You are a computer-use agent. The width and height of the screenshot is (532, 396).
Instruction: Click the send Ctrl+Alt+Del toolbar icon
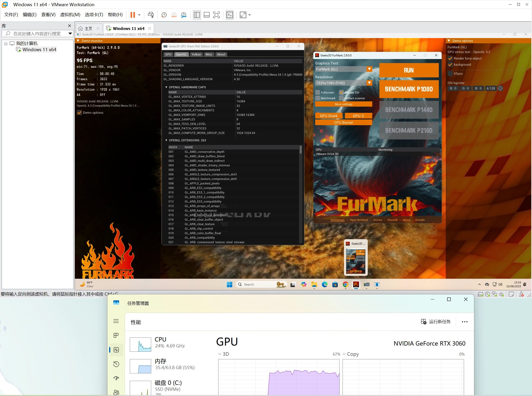click(x=151, y=15)
